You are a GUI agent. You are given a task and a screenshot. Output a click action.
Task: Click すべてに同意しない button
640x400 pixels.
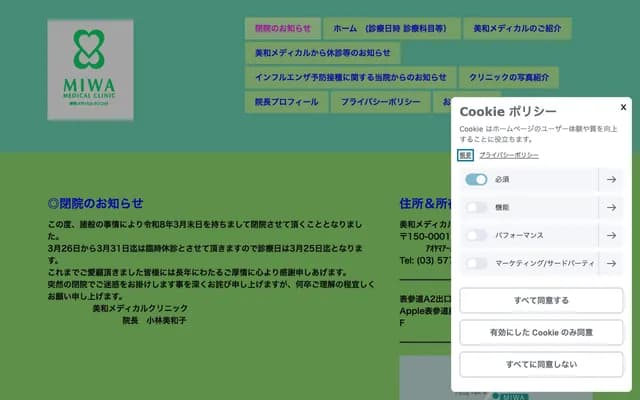click(541, 364)
